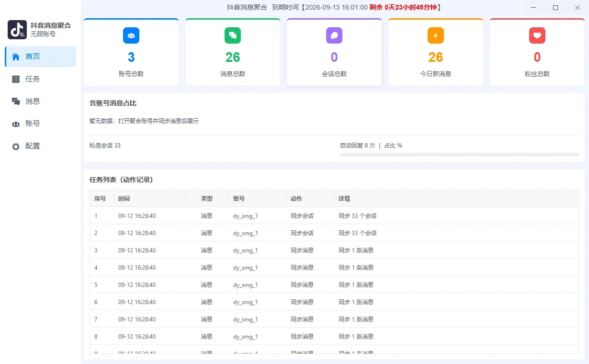Click the green number 26 in 消息总数 card
The height and width of the screenshot is (364, 589).
click(x=233, y=57)
